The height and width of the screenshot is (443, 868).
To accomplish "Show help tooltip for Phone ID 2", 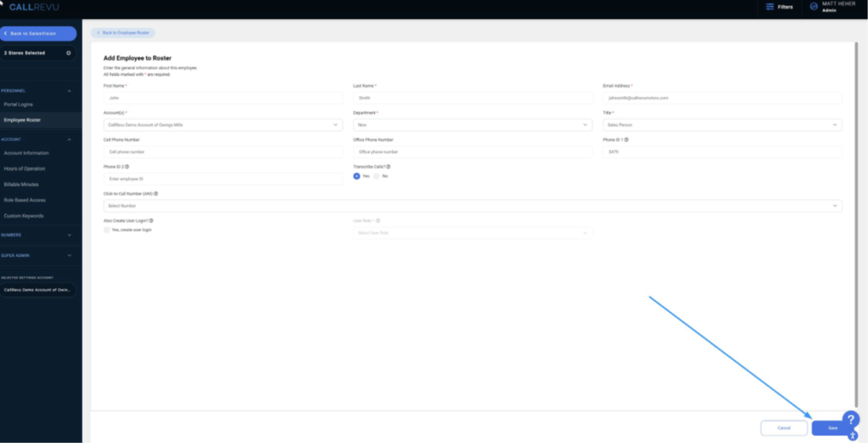I will [x=126, y=166].
